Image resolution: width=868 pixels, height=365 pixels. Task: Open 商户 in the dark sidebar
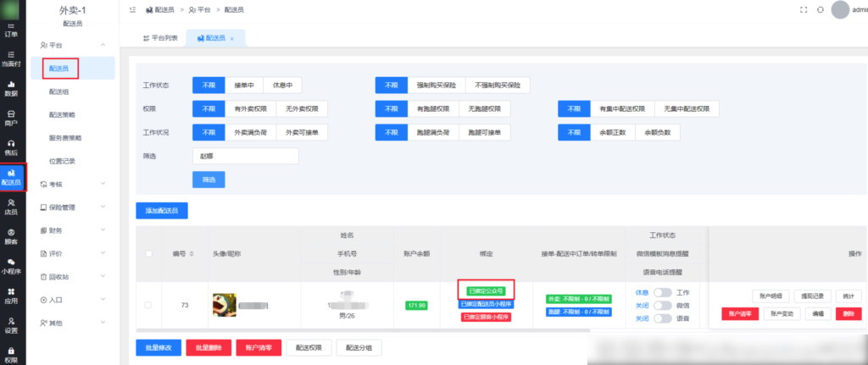pos(11,118)
